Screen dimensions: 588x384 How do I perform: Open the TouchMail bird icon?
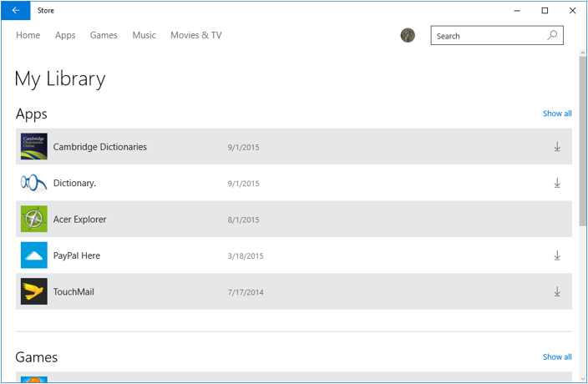[34, 291]
